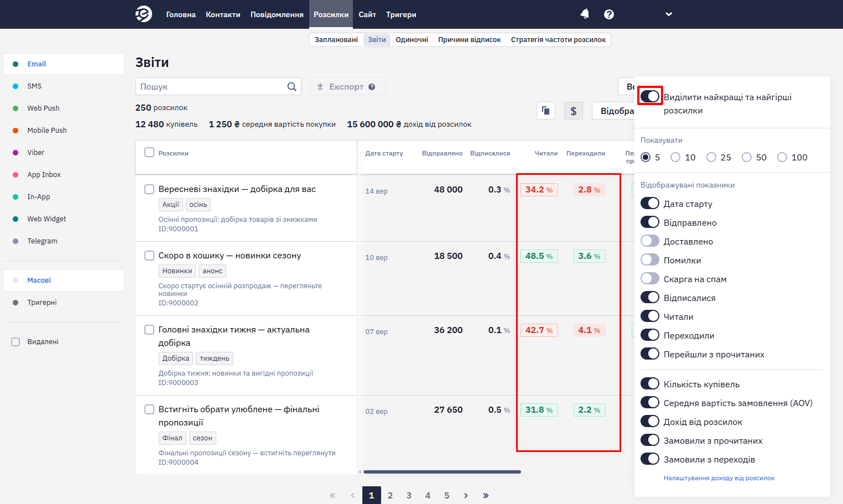Viewport: 843px width, 504px height.
Task: Filter by Тригерні campaigns
Action: point(42,303)
